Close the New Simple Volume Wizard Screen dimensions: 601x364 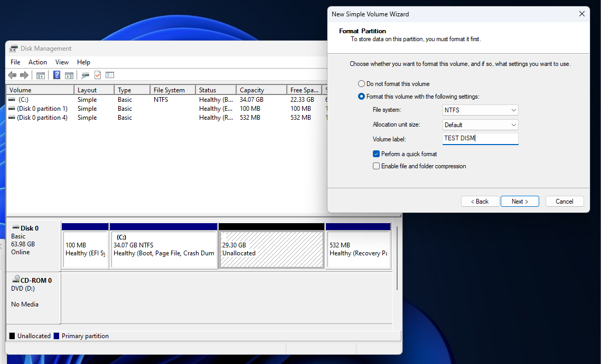(581, 14)
